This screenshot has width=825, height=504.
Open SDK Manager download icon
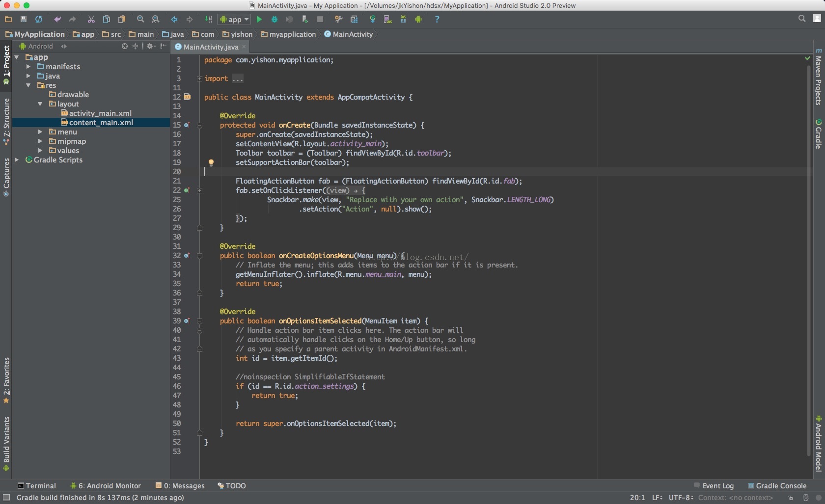coord(403,19)
